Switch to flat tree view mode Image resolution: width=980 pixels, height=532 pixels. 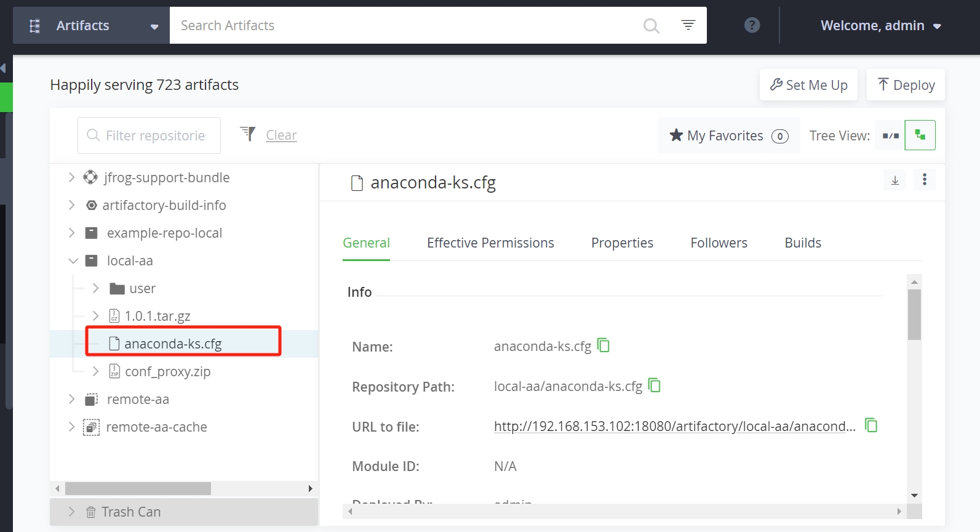tap(890, 135)
